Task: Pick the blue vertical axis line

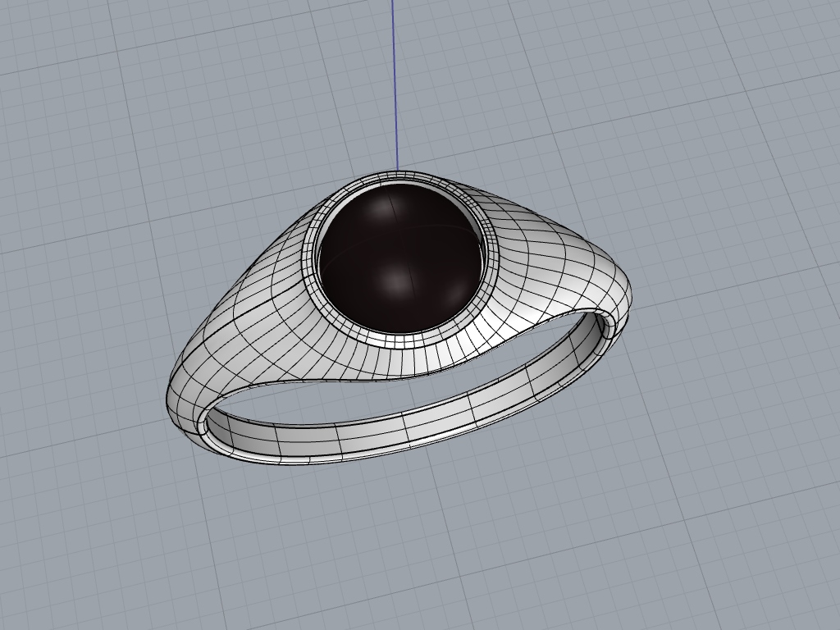Action: coord(395,85)
